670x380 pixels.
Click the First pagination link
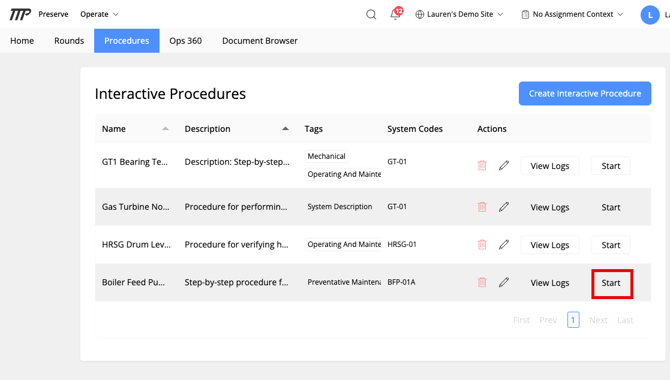pyautogui.click(x=521, y=320)
